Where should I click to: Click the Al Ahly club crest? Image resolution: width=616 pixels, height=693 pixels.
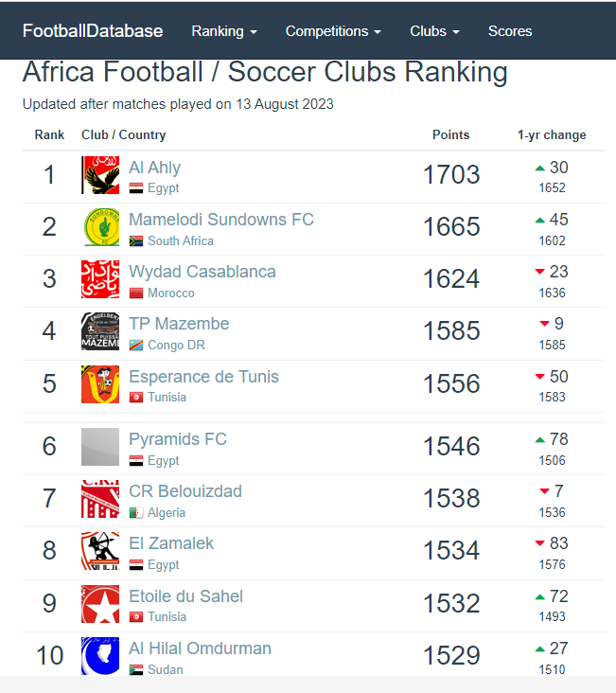(x=100, y=175)
